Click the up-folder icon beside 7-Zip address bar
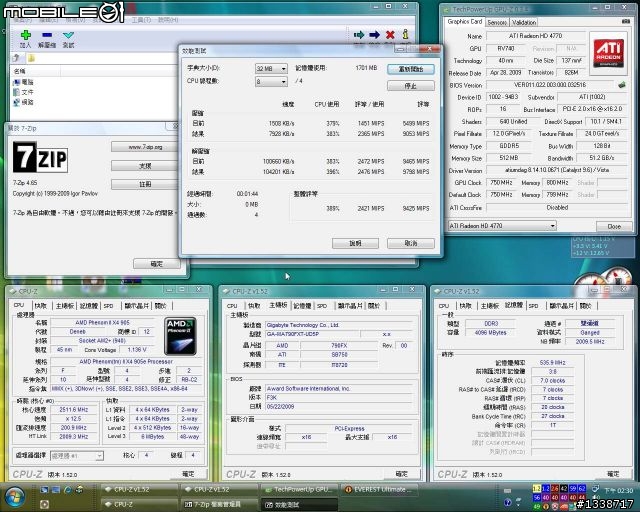Screen dimensions: 640x512 coord(17,58)
